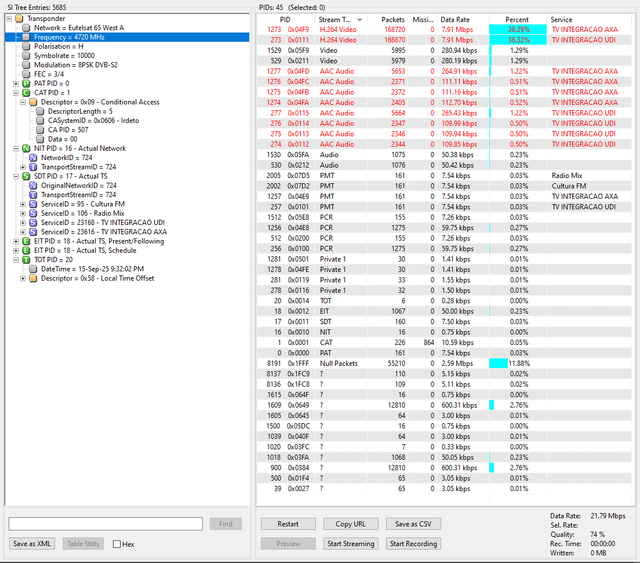
Task: Sort by Data Rate column header
Action: click(x=463, y=20)
